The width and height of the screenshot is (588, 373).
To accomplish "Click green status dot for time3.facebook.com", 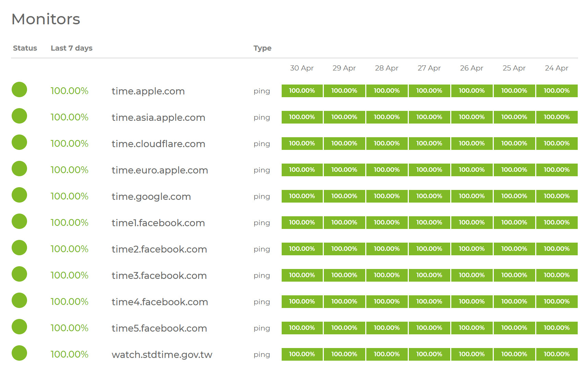I will pyautogui.click(x=19, y=274).
